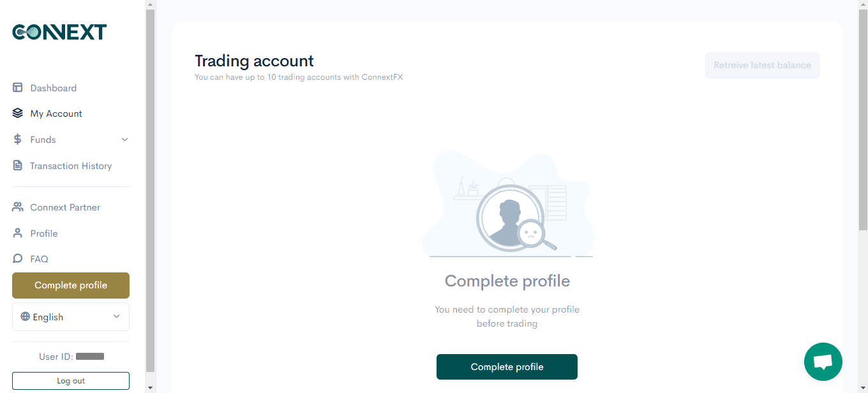Image resolution: width=868 pixels, height=393 pixels.
Task: Click the Connext Partner people icon
Action: pyautogui.click(x=18, y=207)
